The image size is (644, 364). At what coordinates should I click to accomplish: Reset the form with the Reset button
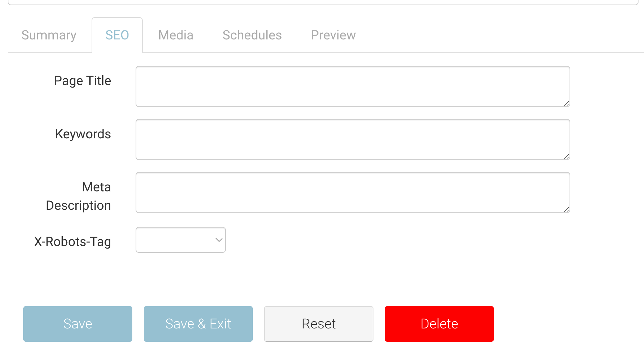[x=318, y=324]
